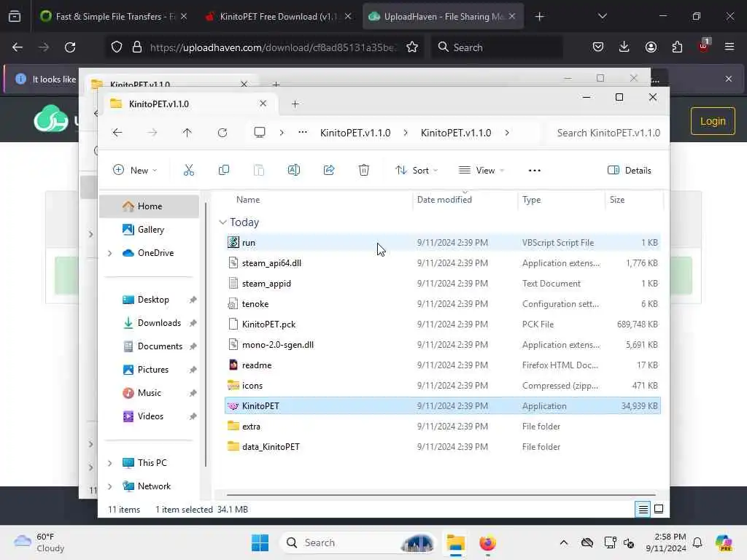
Task: Select the run VBScript file
Action: (x=442, y=242)
